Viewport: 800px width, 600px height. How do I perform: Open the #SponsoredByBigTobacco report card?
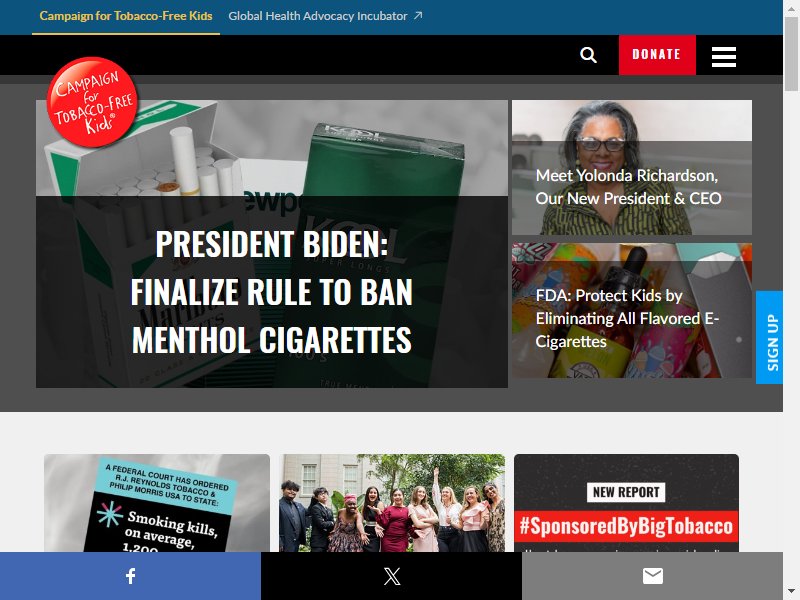[627, 503]
